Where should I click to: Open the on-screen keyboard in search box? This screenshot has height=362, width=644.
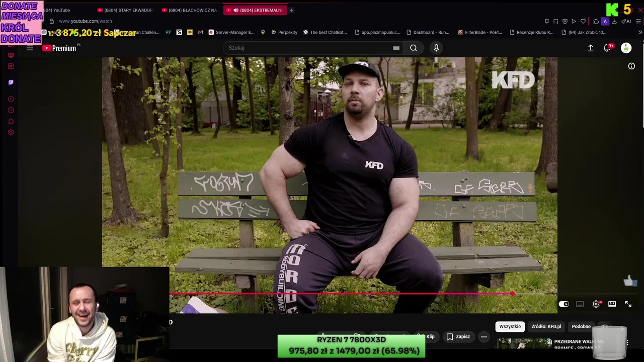click(396, 48)
